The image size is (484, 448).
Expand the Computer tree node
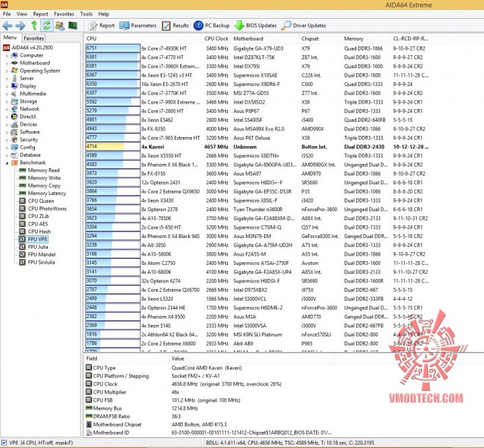pyautogui.click(x=7, y=56)
